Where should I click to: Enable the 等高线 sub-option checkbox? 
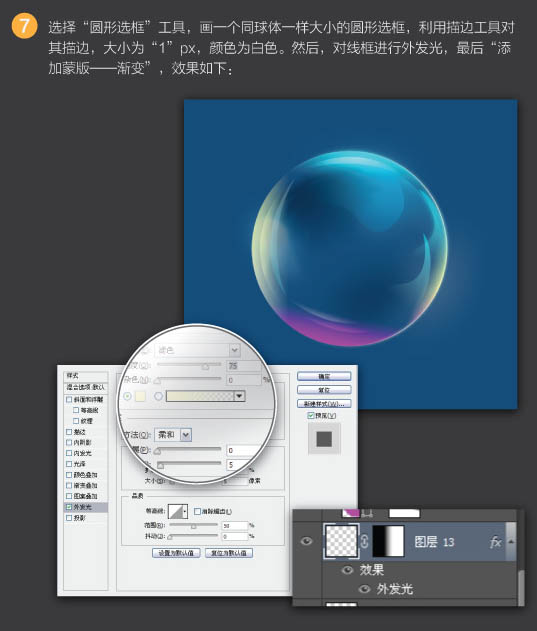(x=76, y=410)
